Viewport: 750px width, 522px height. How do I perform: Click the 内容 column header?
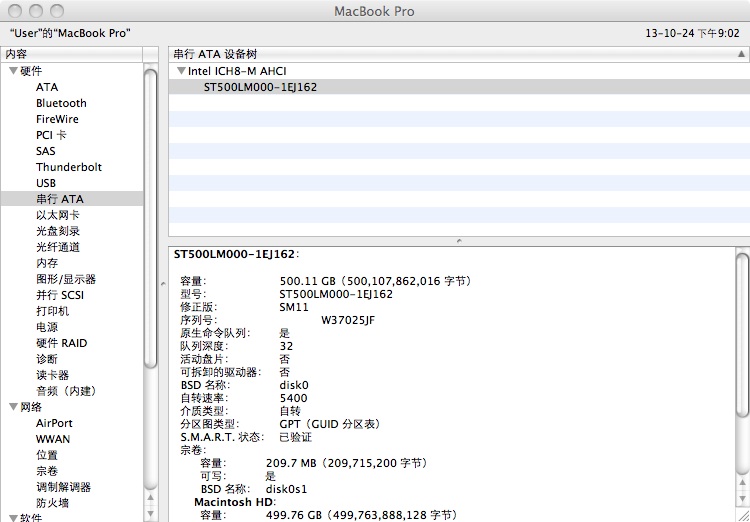(71, 54)
